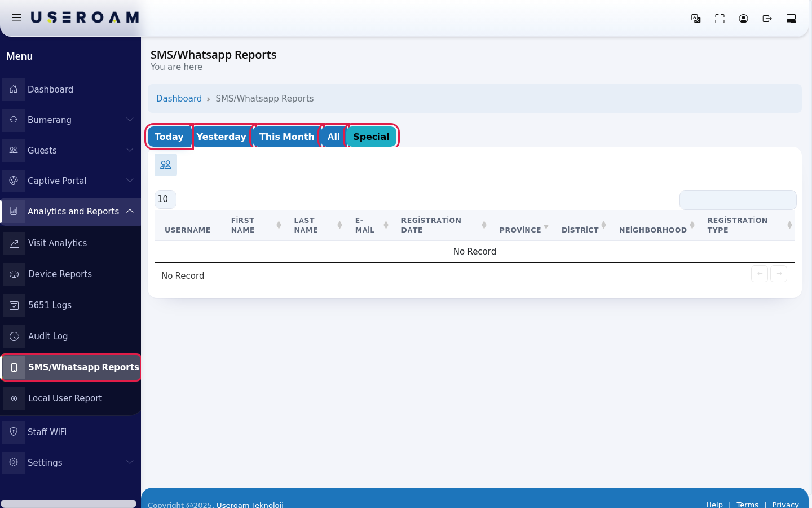812x508 pixels.
Task: Expand the Settings submenu
Action: [130, 462]
